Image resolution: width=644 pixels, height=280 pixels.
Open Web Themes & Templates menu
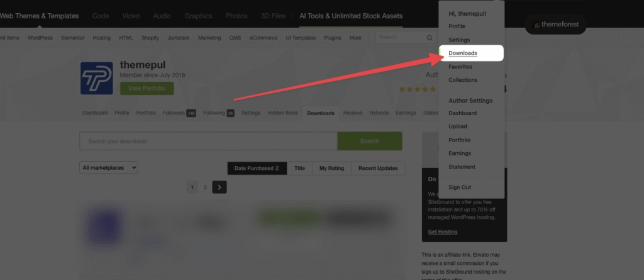pyautogui.click(x=39, y=16)
